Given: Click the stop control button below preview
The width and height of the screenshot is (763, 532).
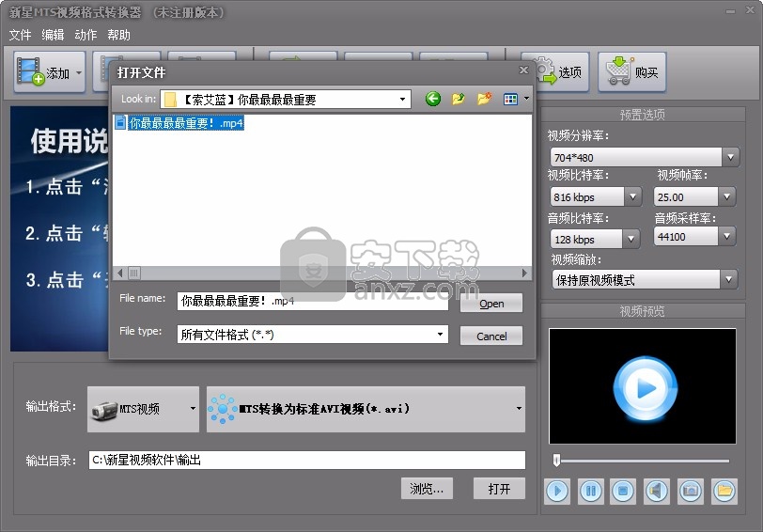Looking at the screenshot, I should [x=623, y=491].
